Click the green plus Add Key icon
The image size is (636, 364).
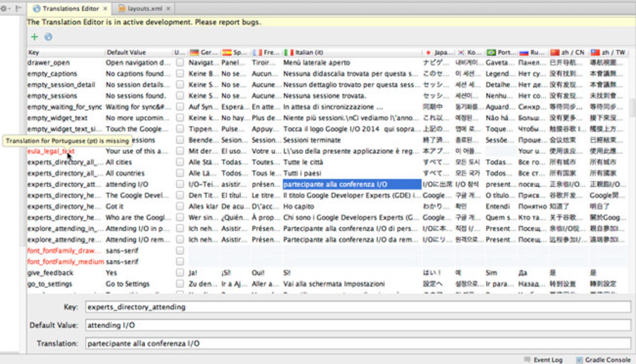(x=34, y=37)
